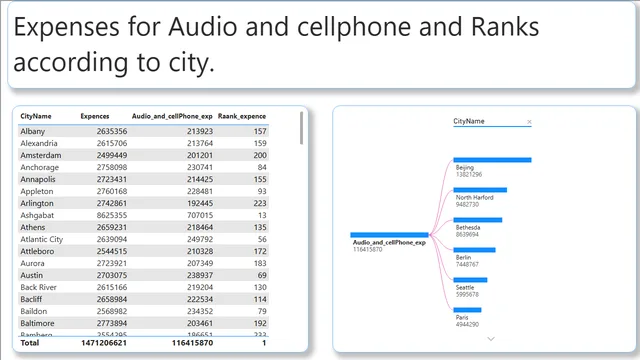640x360 pixels.
Task: Select the Attleboro city cell
Action: pos(37,251)
